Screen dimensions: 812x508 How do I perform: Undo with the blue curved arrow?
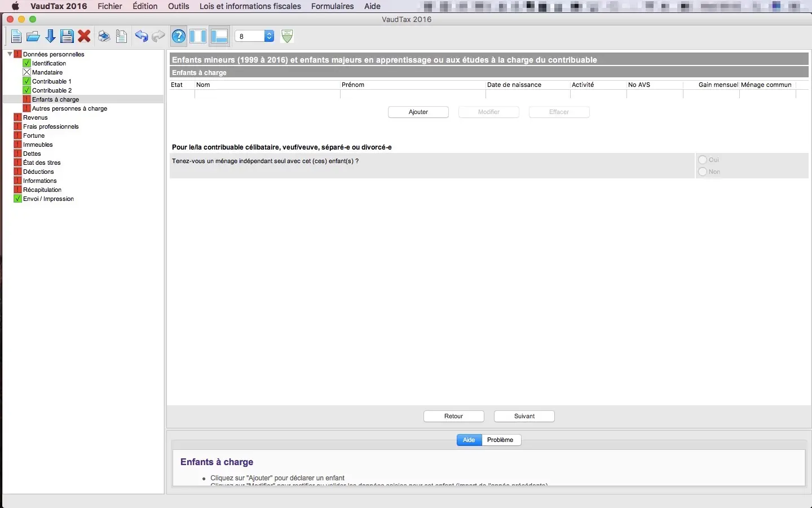pyautogui.click(x=141, y=37)
